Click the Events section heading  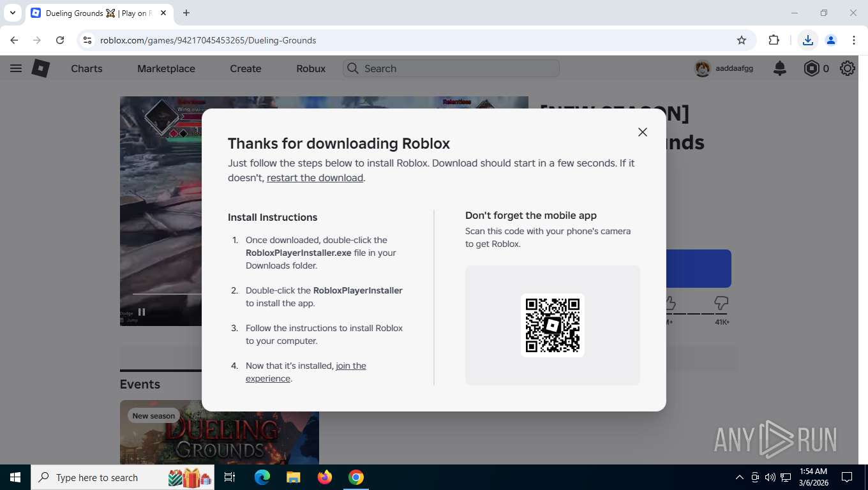point(140,384)
